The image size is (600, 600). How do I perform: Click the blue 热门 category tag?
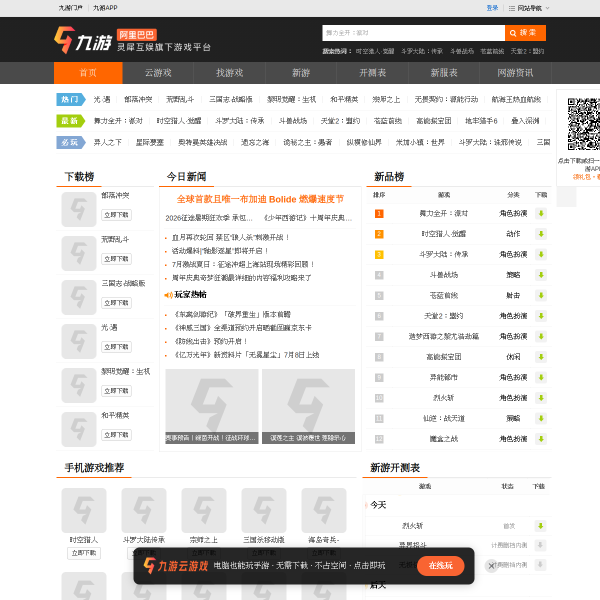[x=71, y=99]
